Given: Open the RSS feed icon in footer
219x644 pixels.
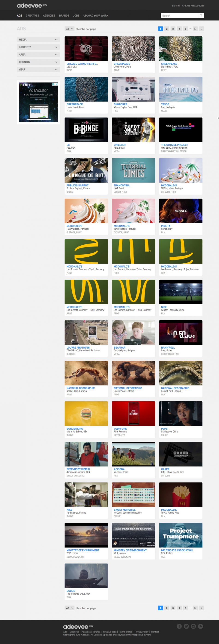Looking at the screenshot, I should coord(201,626).
